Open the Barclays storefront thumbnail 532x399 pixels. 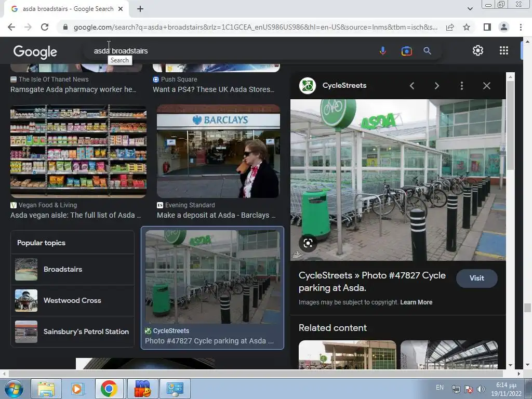click(218, 151)
